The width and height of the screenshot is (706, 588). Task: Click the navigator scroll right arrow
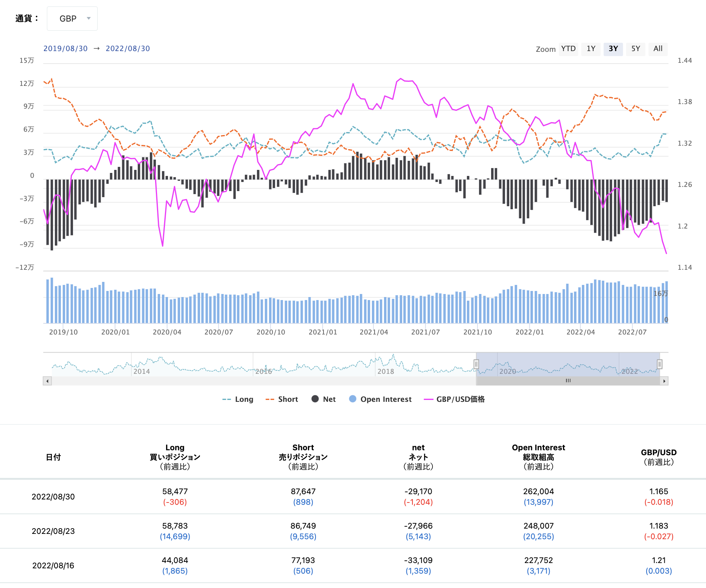pyautogui.click(x=664, y=381)
